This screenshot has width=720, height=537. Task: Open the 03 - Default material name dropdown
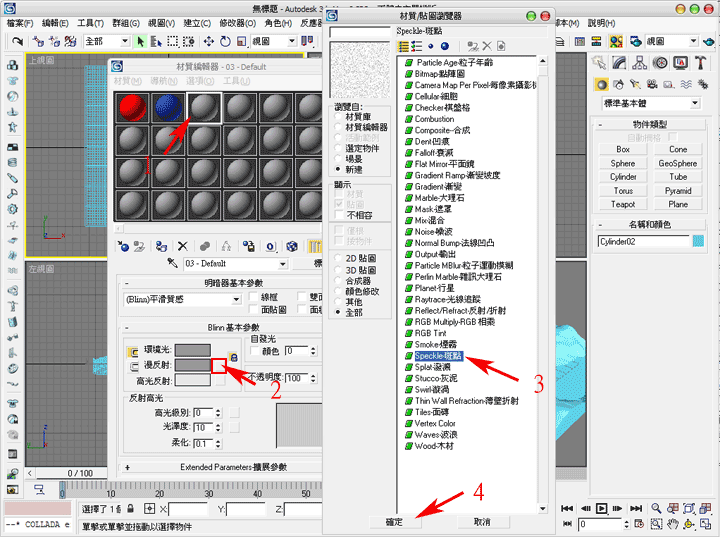pyautogui.click(x=282, y=264)
